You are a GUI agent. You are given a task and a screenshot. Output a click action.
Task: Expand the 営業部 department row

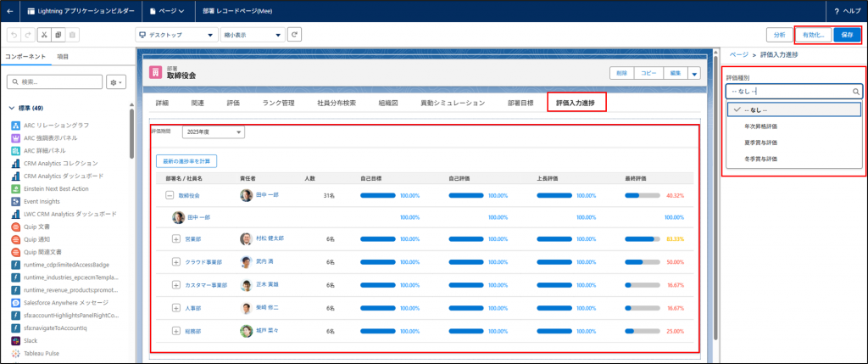[176, 239]
